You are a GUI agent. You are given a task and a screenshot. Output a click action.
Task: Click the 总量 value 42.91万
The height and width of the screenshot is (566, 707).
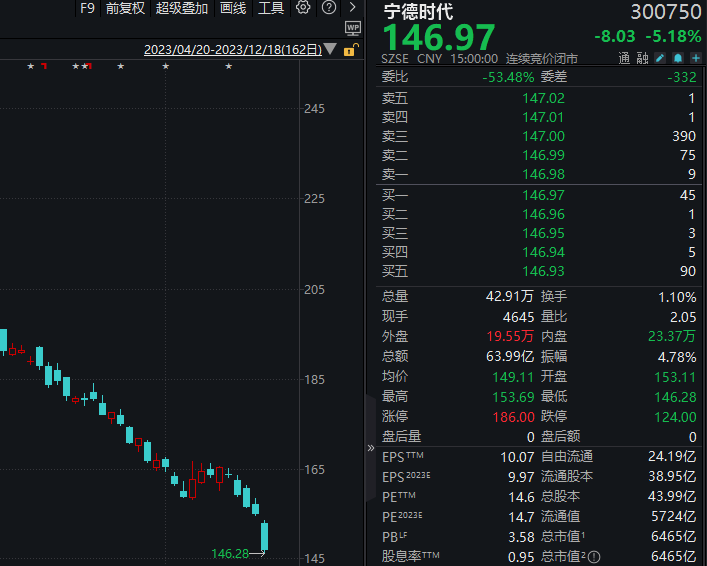coord(510,296)
